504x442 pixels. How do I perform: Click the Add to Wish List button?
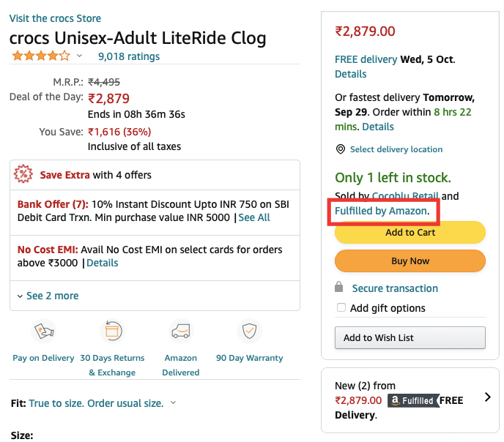click(x=409, y=337)
